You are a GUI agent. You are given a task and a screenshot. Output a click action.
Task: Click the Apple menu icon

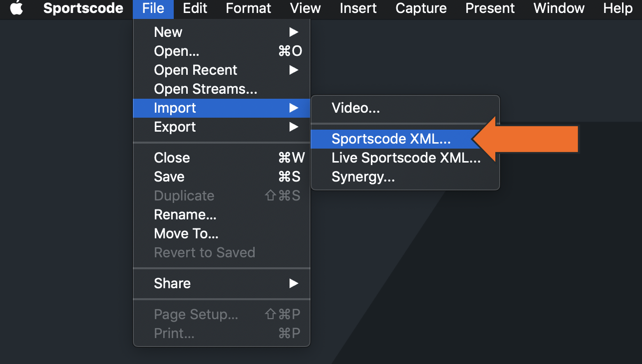click(16, 8)
